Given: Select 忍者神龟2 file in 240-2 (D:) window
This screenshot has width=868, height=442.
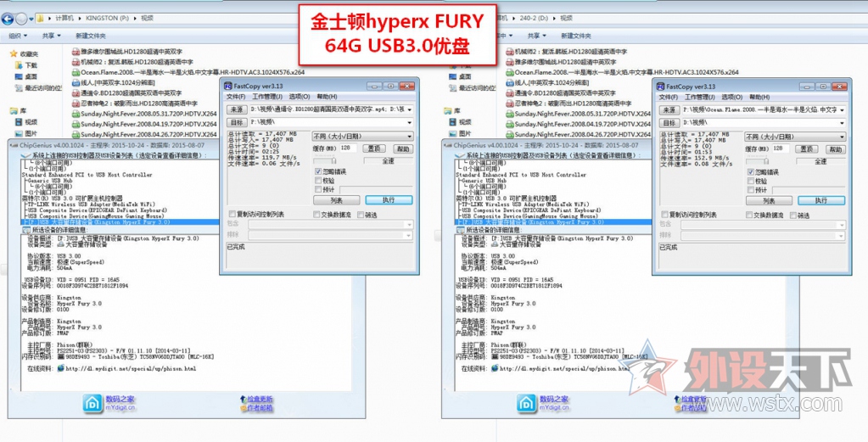Looking at the screenshot, I should click(568, 103).
